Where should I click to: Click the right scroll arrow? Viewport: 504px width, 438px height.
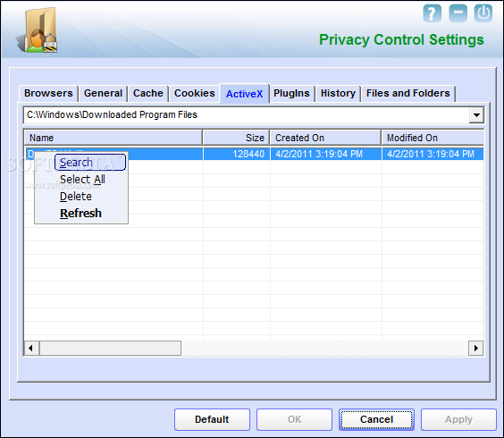(x=476, y=349)
